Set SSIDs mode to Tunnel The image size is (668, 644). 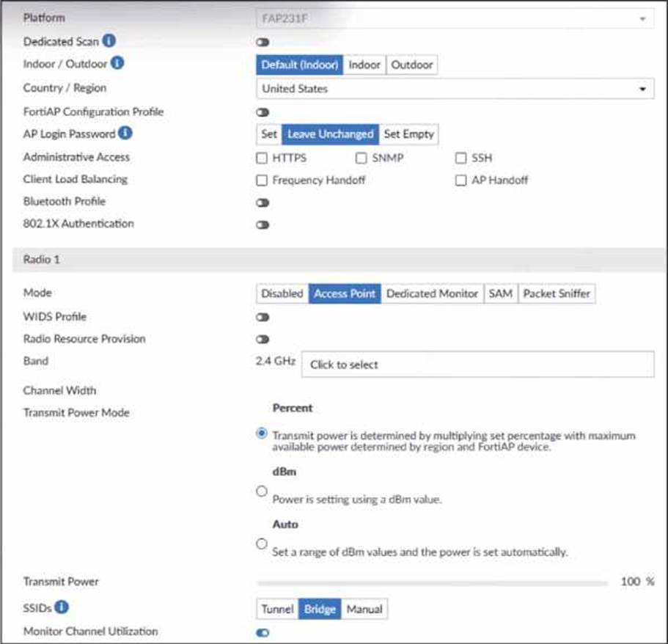277,610
